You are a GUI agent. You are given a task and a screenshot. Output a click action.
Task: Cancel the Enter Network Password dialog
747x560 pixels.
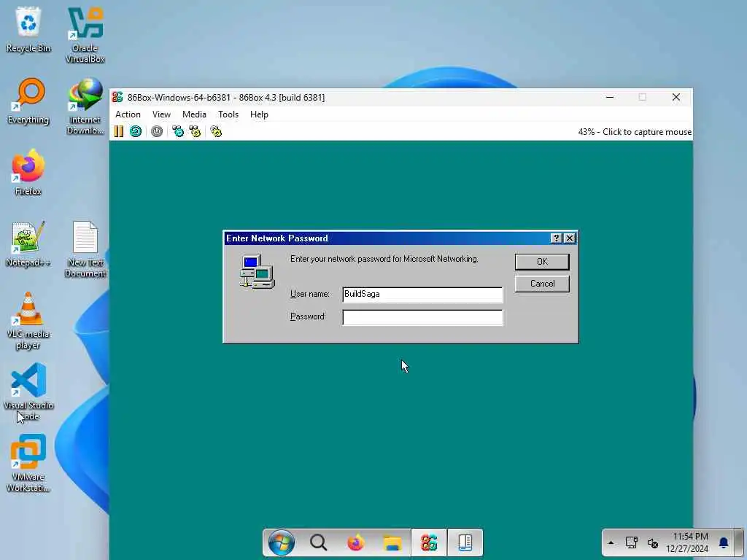click(542, 284)
